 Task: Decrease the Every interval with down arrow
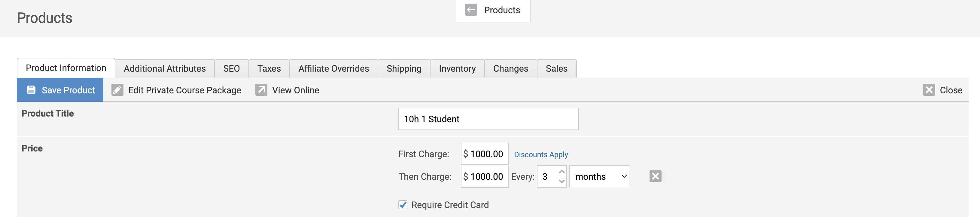562,181
